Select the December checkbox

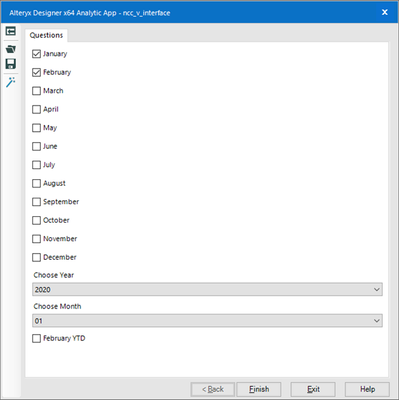[36, 257]
